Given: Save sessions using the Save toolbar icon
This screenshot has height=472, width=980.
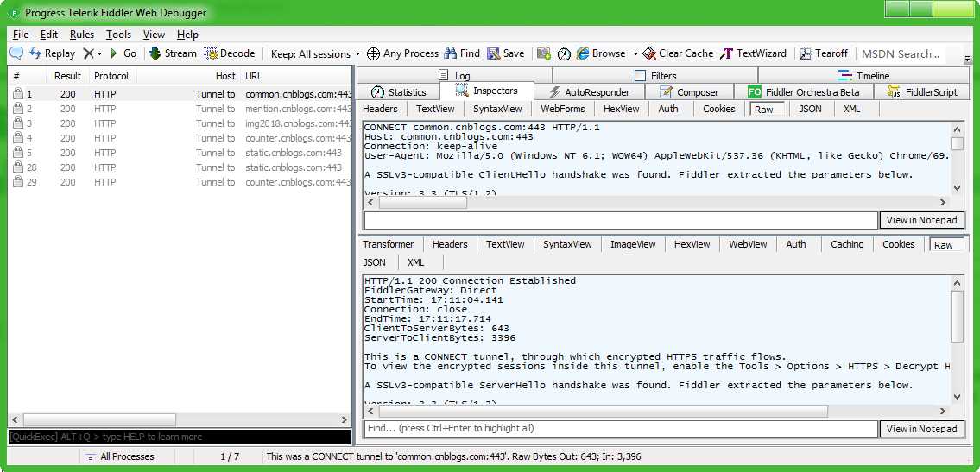Looking at the screenshot, I should pyautogui.click(x=506, y=53).
